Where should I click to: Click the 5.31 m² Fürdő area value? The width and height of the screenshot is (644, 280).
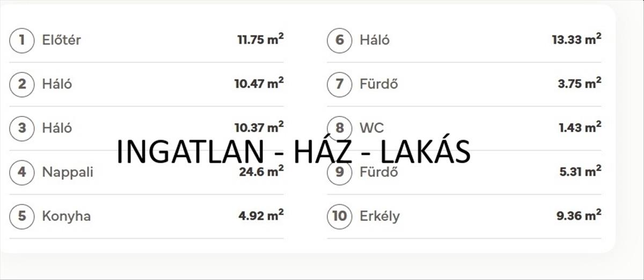pos(580,171)
